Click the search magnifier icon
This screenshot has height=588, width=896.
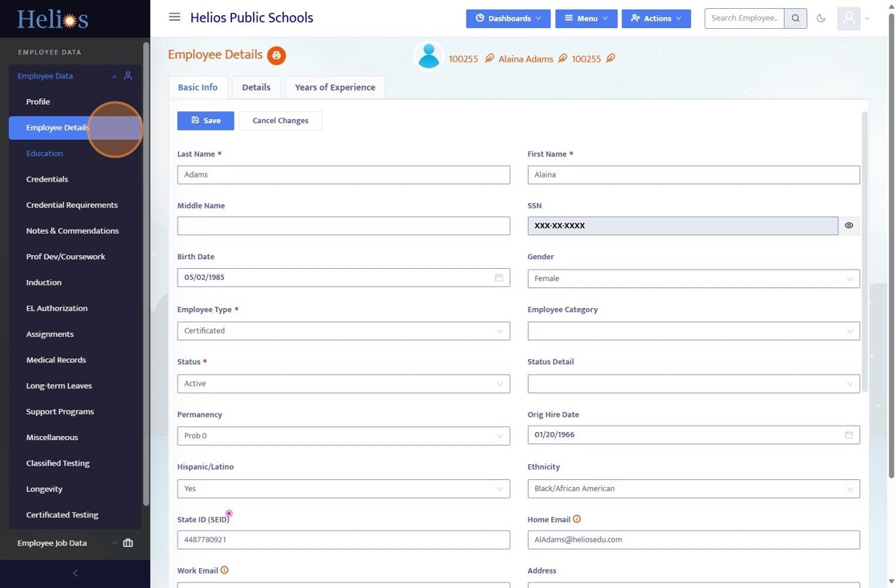tap(795, 18)
